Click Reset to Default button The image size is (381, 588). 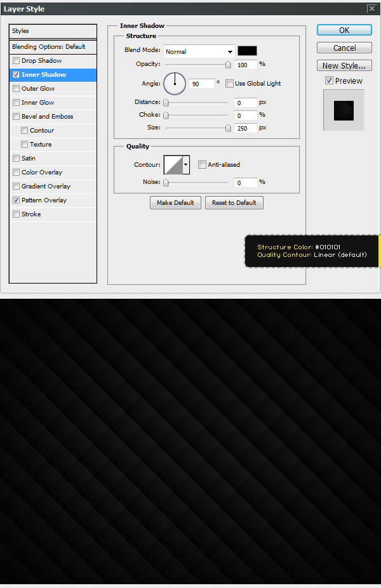234,202
